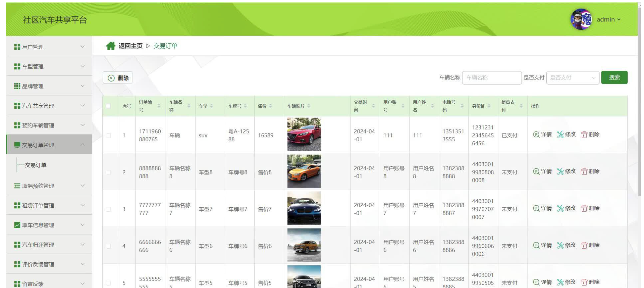The width and height of the screenshot is (644, 288).
Task: Click 修改 for 车辆名称8 row
Action: 566,171
